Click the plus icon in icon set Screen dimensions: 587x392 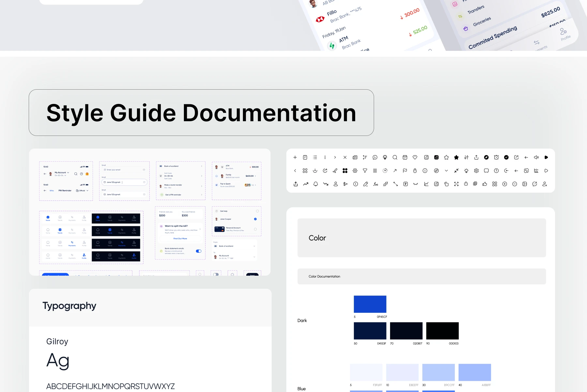tap(295, 157)
